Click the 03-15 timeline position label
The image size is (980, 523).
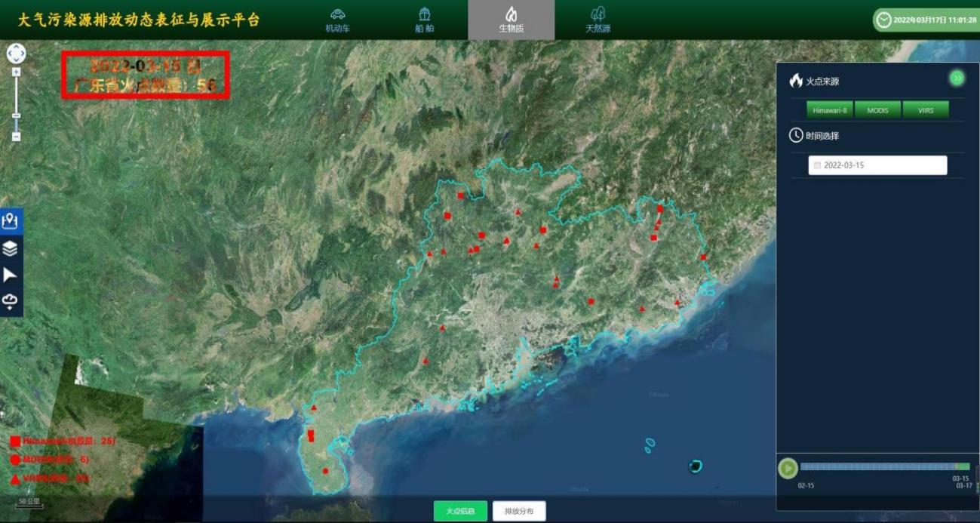[960, 478]
